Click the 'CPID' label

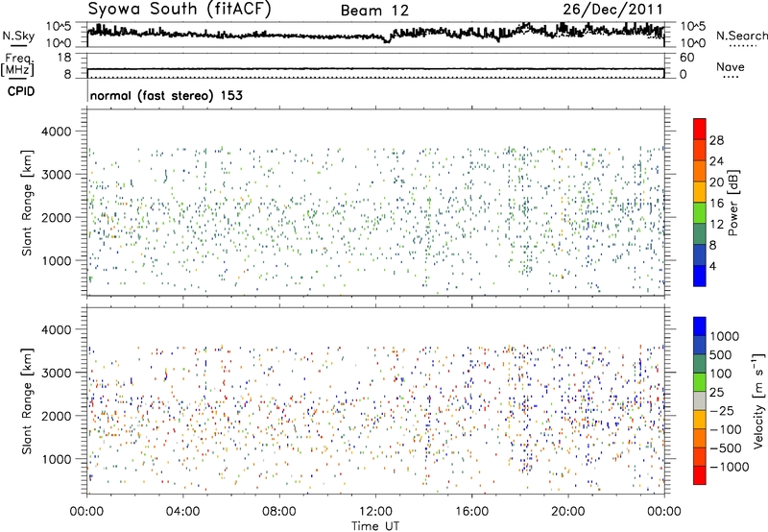click(21, 91)
